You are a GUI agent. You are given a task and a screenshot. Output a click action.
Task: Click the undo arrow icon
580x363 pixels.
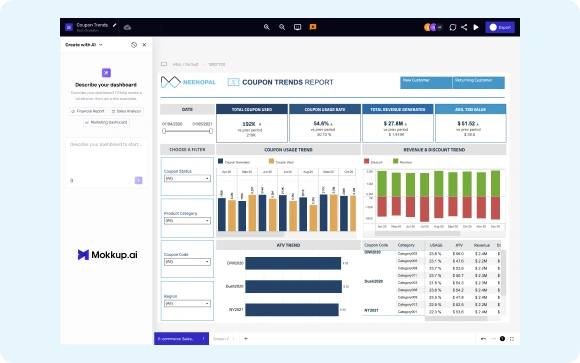(x=483, y=339)
